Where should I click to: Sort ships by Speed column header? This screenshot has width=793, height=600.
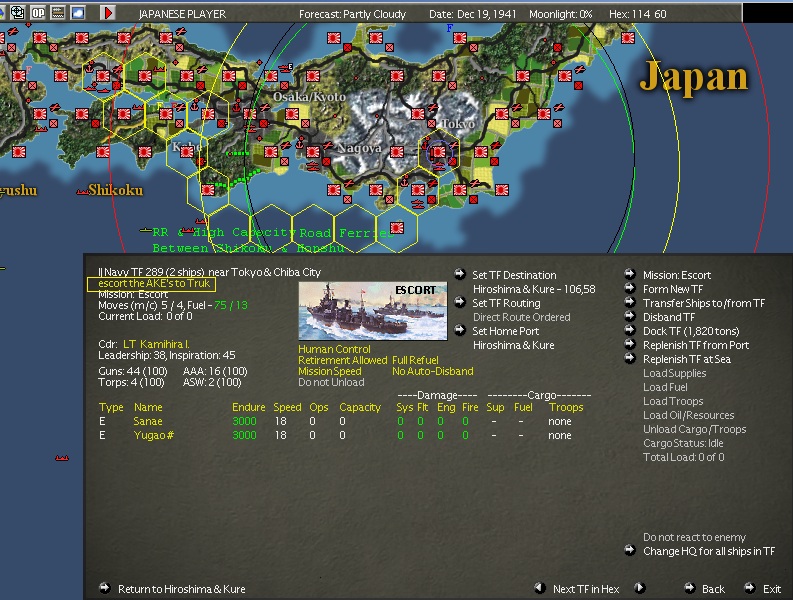[287, 407]
